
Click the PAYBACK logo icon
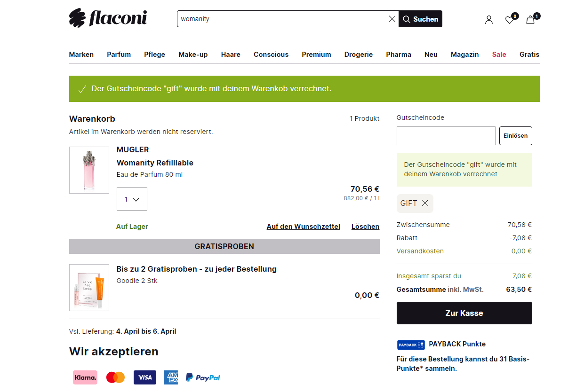(x=411, y=345)
